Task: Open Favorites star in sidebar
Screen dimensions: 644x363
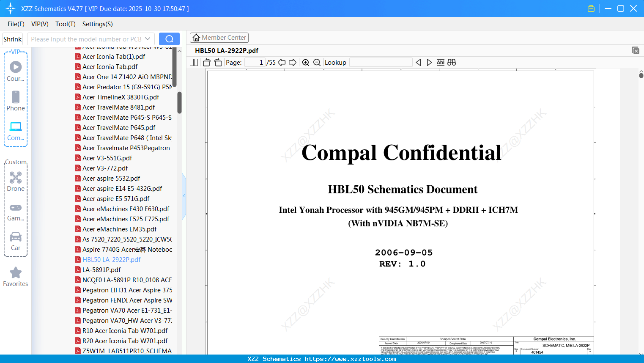Action: 16,277
